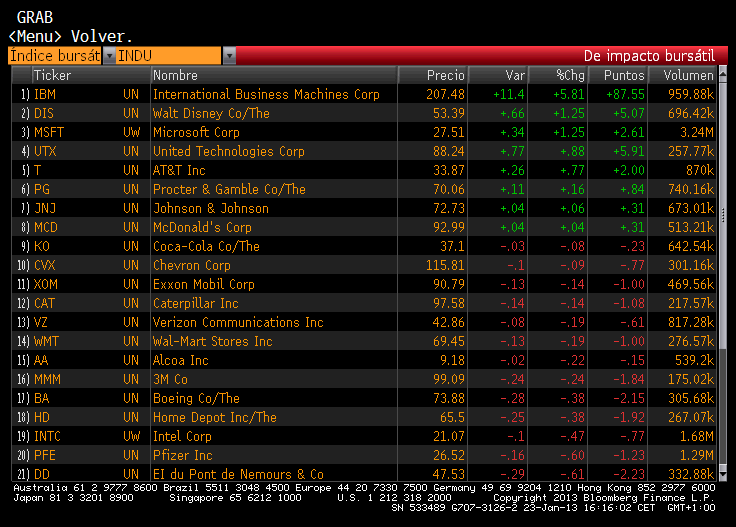Image resolution: width=736 pixels, height=527 pixels.
Task: Click IBM points value +87.55
Action: click(625, 94)
